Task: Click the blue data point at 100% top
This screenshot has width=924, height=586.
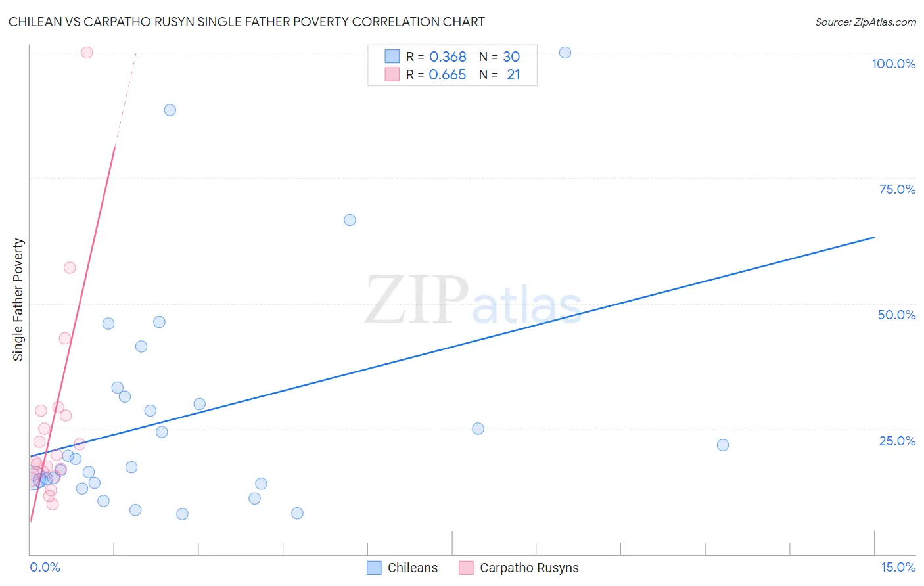Action: pos(565,53)
